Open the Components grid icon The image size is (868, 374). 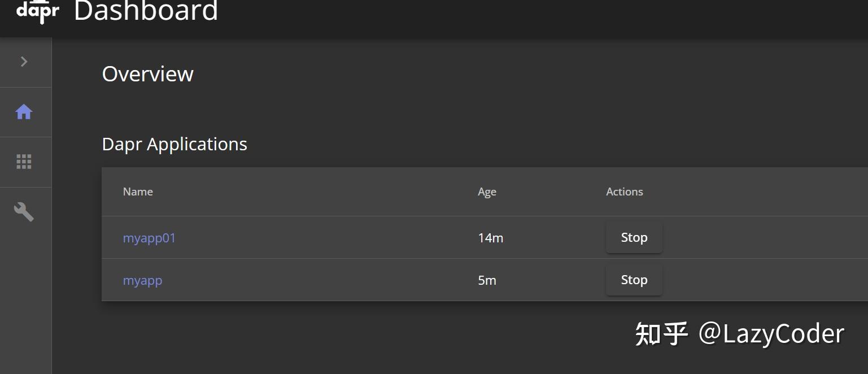pyautogui.click(x=24, y=162)
